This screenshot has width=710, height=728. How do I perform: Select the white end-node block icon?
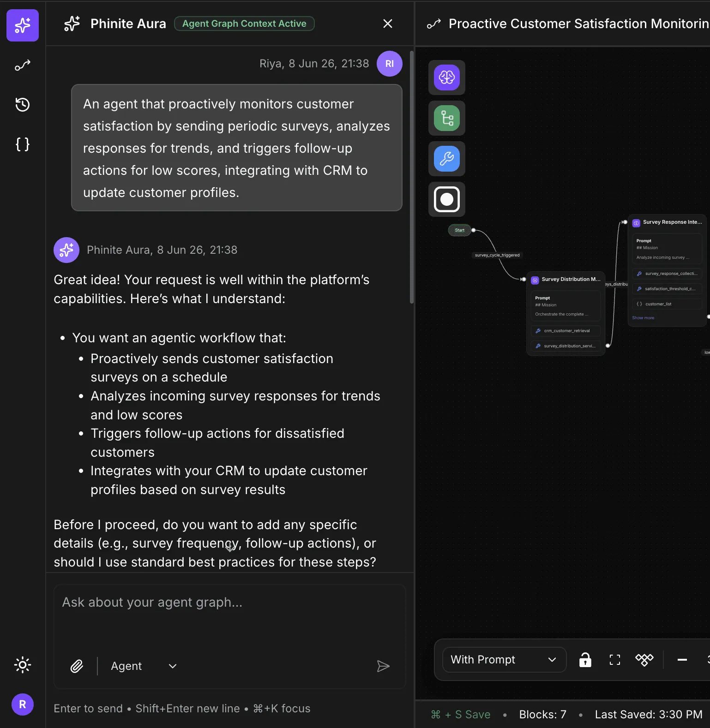pyautogui.click(x=447, y=199)
